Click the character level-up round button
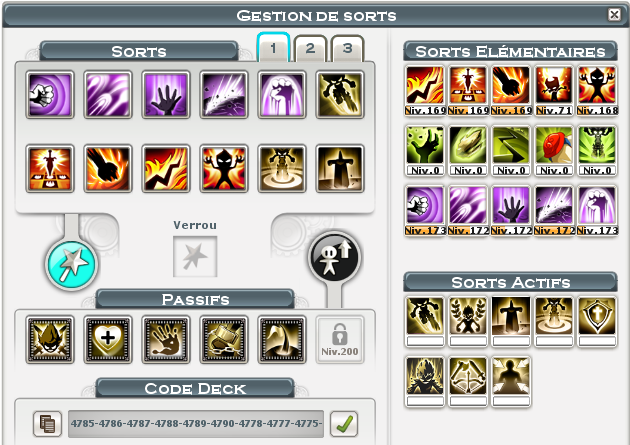The height and width of the screenshot is (445, 630). pos(335,258)
